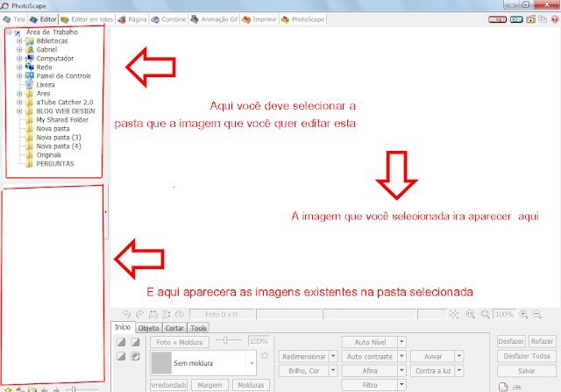Open the EXIF info icon
Image resolution: width=561 pixels, height=392 pixels.
click(x=516, y=19)
